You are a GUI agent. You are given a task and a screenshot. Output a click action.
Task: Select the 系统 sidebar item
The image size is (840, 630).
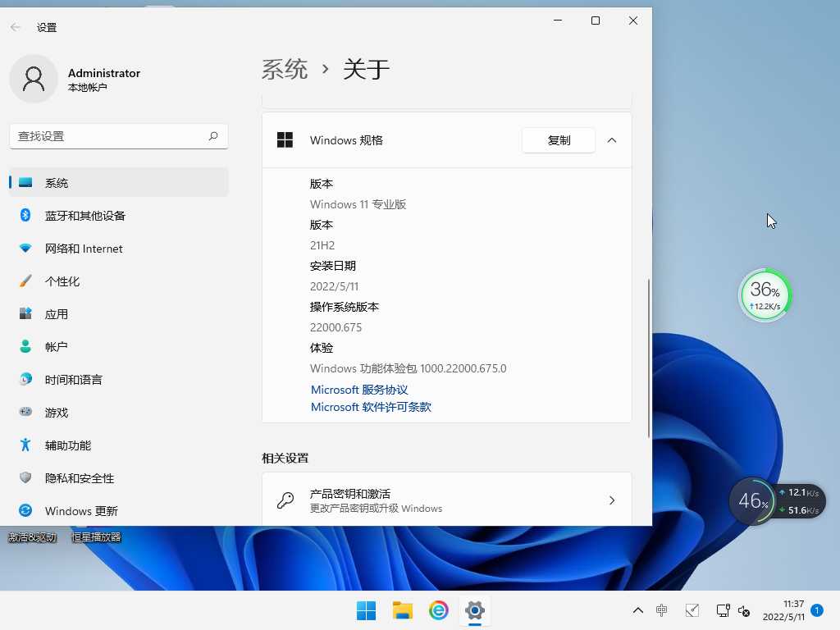pos(119,183)
